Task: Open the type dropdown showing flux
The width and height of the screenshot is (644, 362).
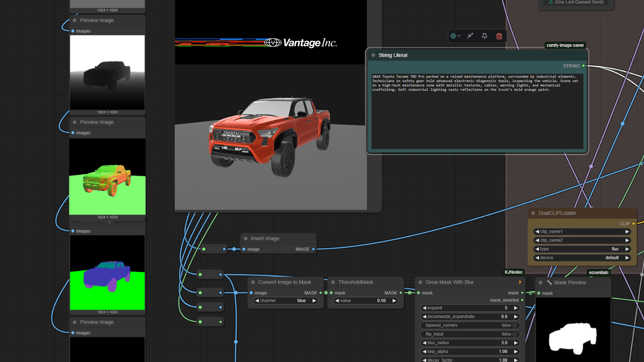Action: 582,249
